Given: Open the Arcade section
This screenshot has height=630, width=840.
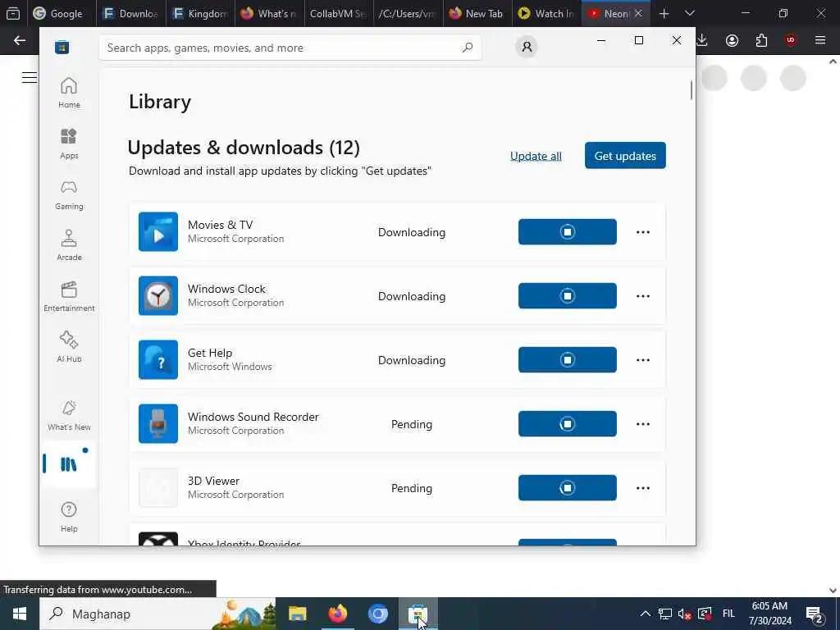Looking at the screenshot, I should (69, 245).
